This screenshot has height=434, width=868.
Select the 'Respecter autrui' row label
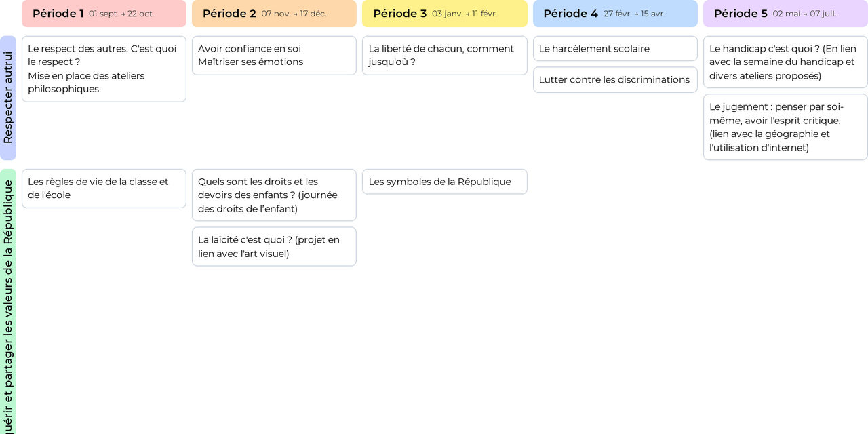pyautogui.click(x=8, y=98)
